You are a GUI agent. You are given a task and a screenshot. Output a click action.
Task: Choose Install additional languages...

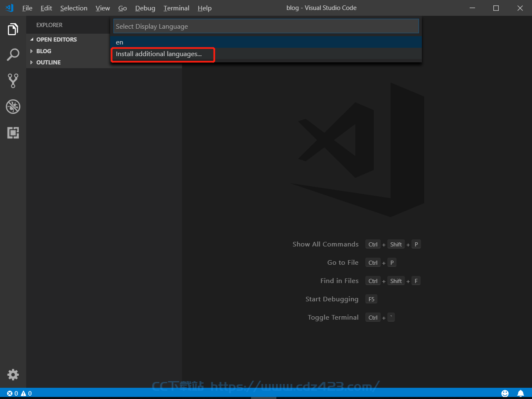tap(266, 54)
